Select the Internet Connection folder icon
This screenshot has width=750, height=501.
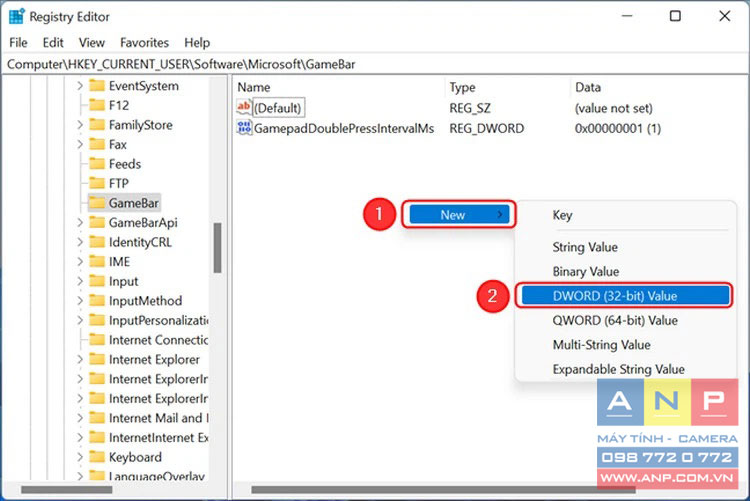coord(97,340)
